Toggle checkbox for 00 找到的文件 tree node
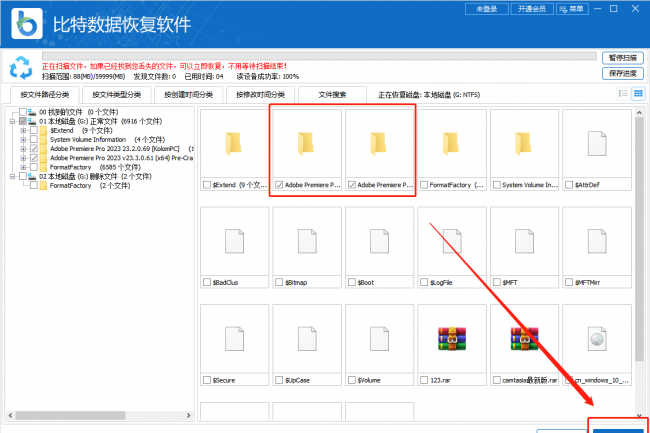 (23, 112)
